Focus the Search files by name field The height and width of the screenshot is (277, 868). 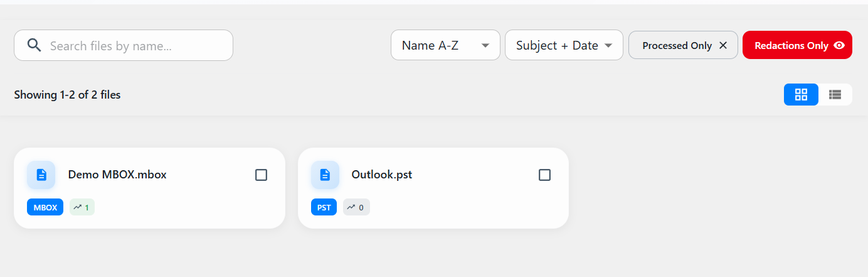[x=135, y=46]
